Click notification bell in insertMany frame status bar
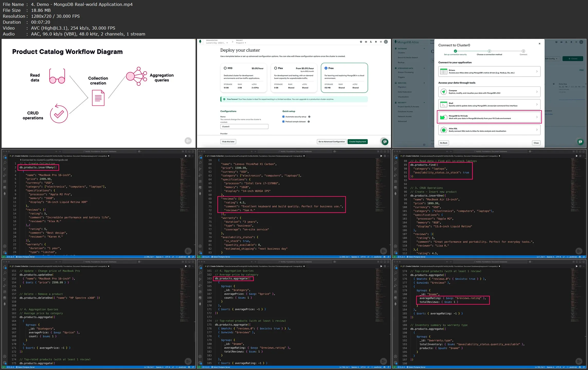This screenshot has height=370, width=588. point(193,257)
